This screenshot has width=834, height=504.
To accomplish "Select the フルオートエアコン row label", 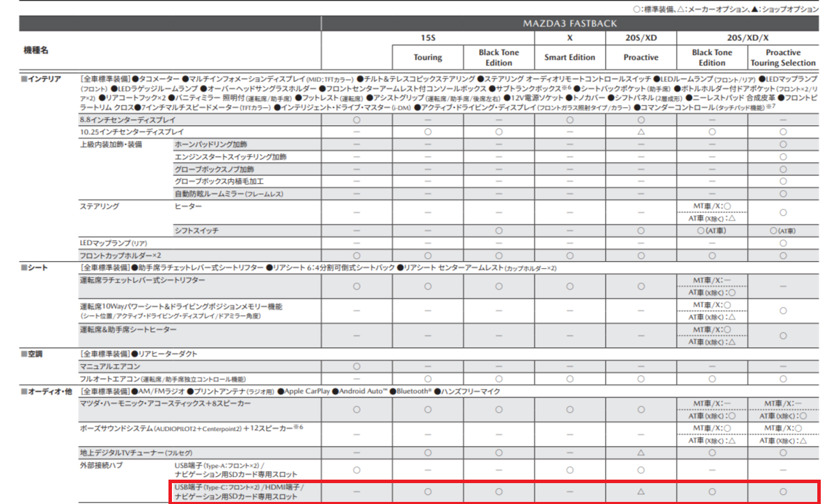I will tap(163, 379).
